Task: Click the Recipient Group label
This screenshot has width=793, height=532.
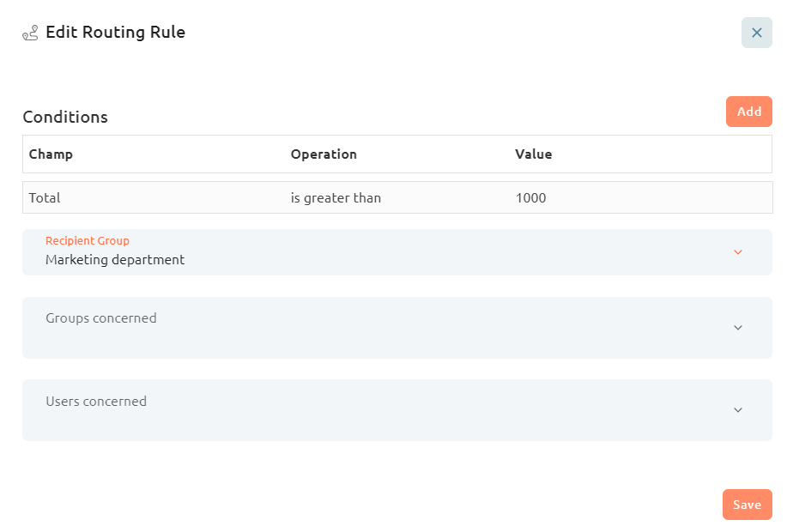Action: [88, 241]
